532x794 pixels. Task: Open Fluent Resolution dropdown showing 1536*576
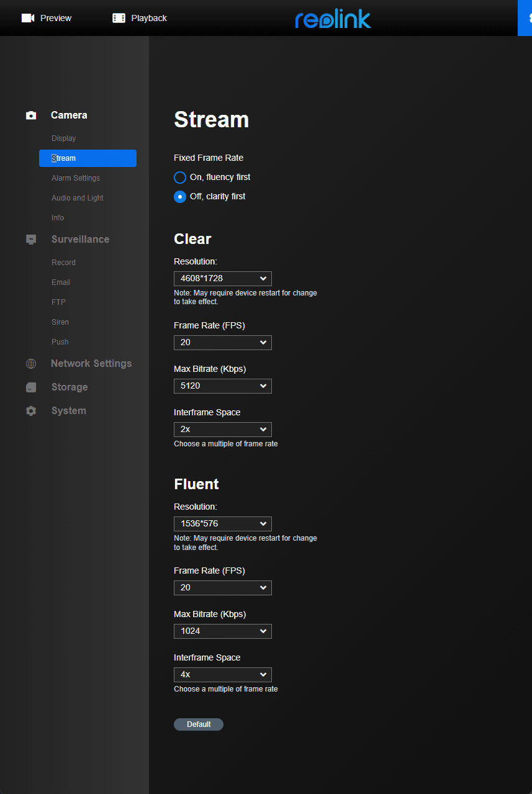[x=222, y=524]
